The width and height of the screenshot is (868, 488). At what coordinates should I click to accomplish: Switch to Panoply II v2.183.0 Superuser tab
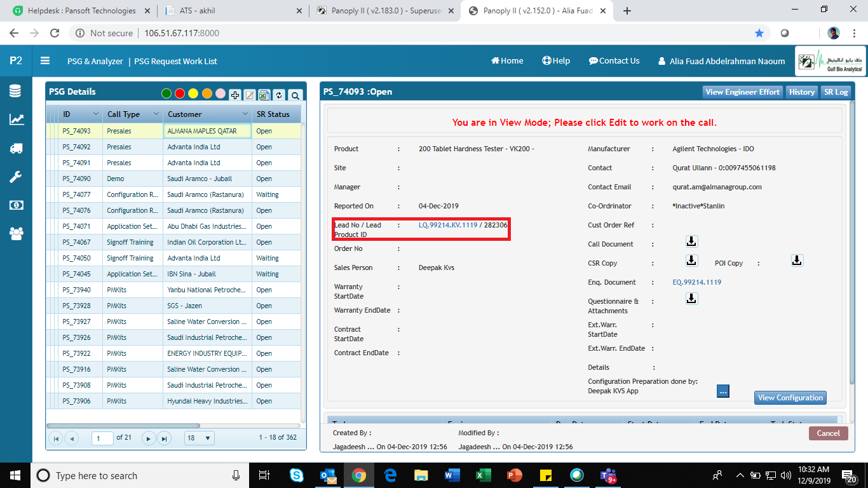[x=385, y=11]
